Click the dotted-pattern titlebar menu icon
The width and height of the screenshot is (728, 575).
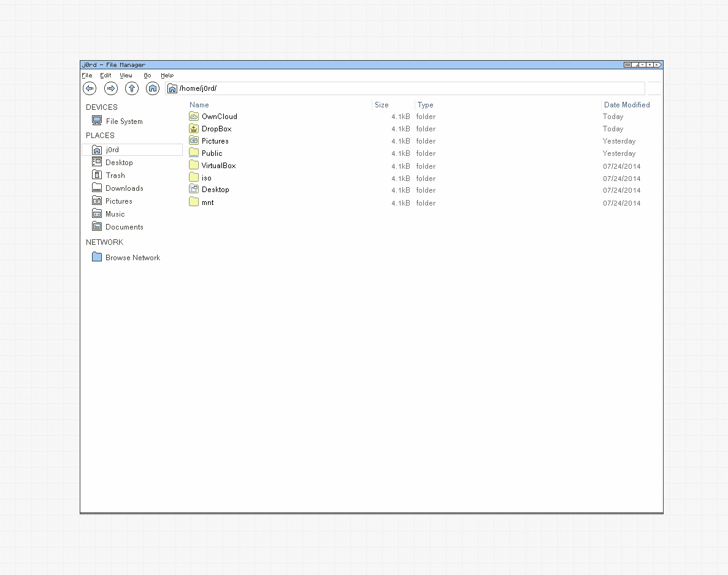(x=627, y=64)
